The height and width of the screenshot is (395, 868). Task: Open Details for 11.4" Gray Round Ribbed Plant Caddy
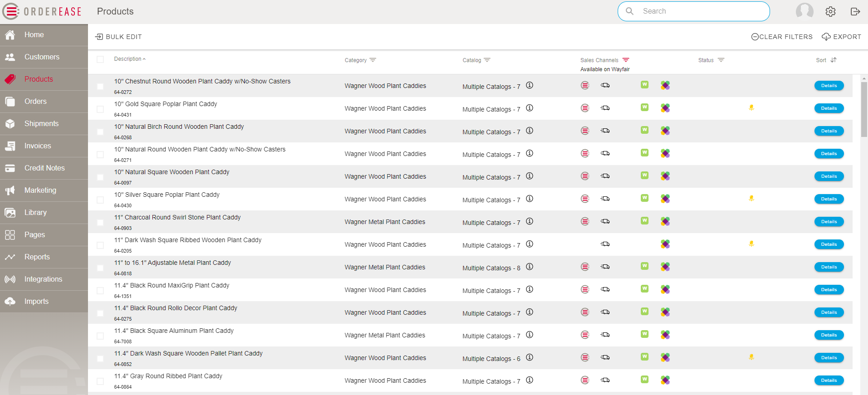point(829,380)
